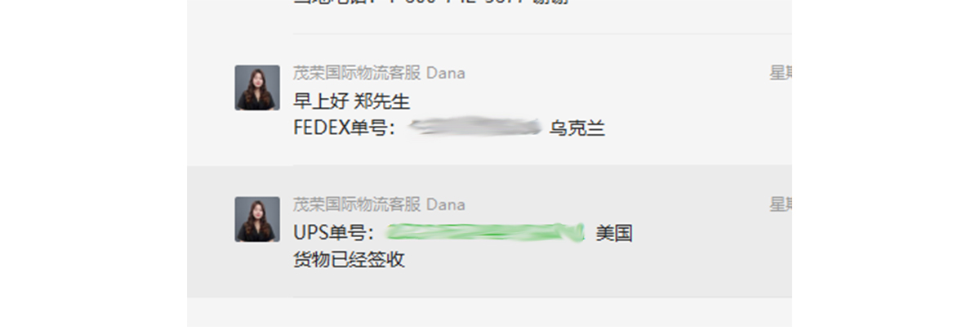Click the word 美国
The height and width of the screenshot is (327, 980).
pyautogui.click(x=614, y=233)
